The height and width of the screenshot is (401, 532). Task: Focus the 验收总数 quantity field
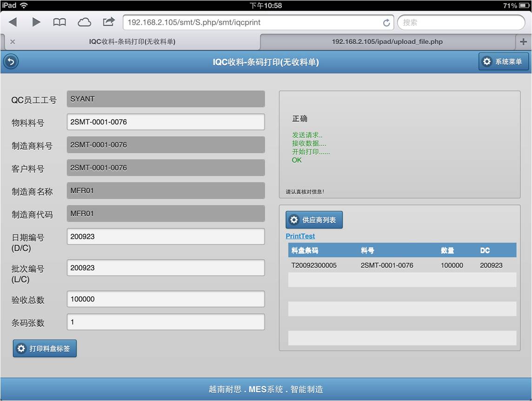(x=166, y=299)
